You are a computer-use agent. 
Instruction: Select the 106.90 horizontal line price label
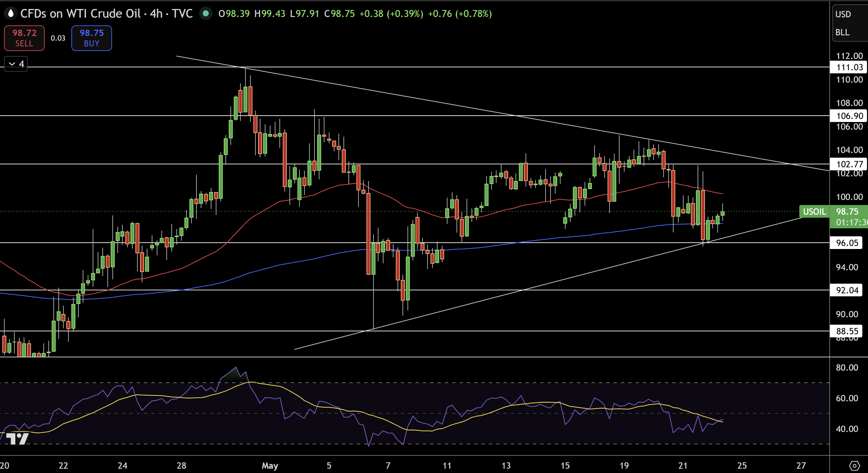coord(848,116)
